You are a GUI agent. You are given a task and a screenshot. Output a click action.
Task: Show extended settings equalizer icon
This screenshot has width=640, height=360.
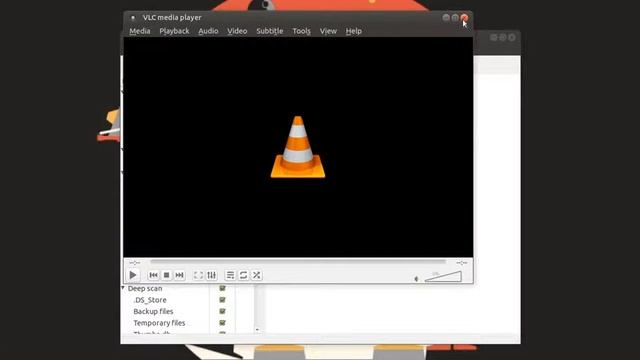(x=211, y=275)
